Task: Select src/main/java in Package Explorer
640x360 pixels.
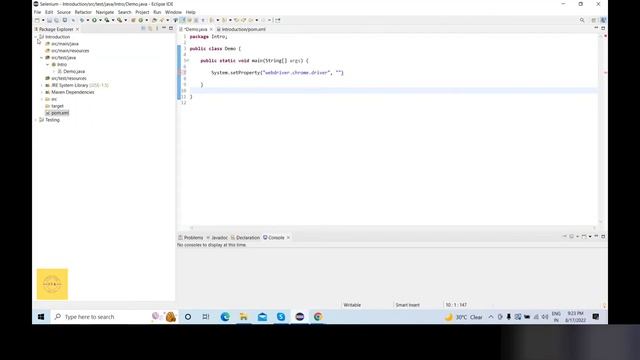Action: 65,44
